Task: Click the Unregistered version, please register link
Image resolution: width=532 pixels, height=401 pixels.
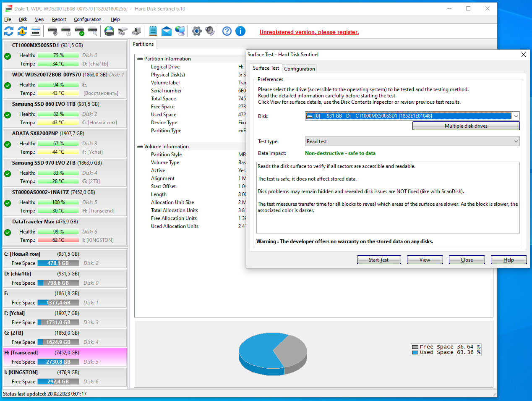Action: pos(309,32)
